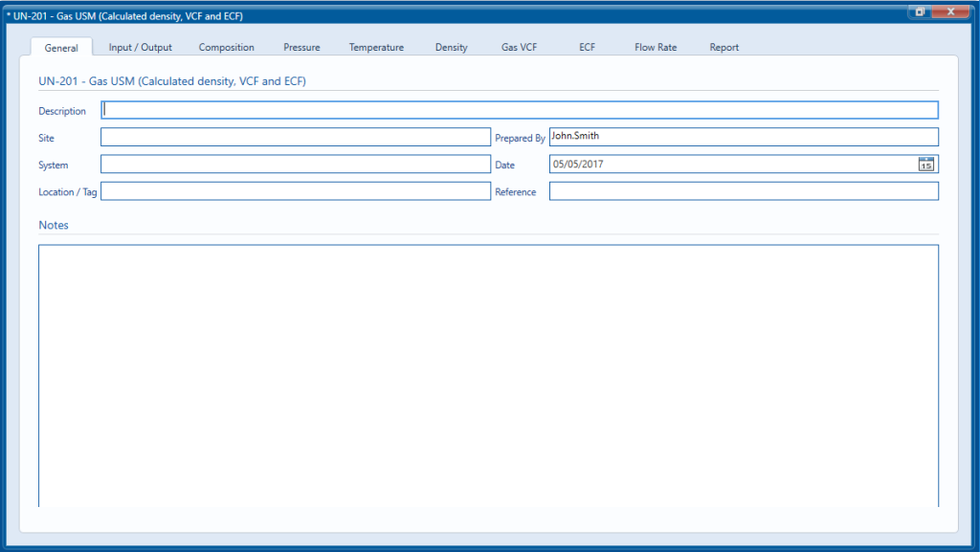The image size is (980, 552).
Task: Click the Site input field
Action: (287, 137)
